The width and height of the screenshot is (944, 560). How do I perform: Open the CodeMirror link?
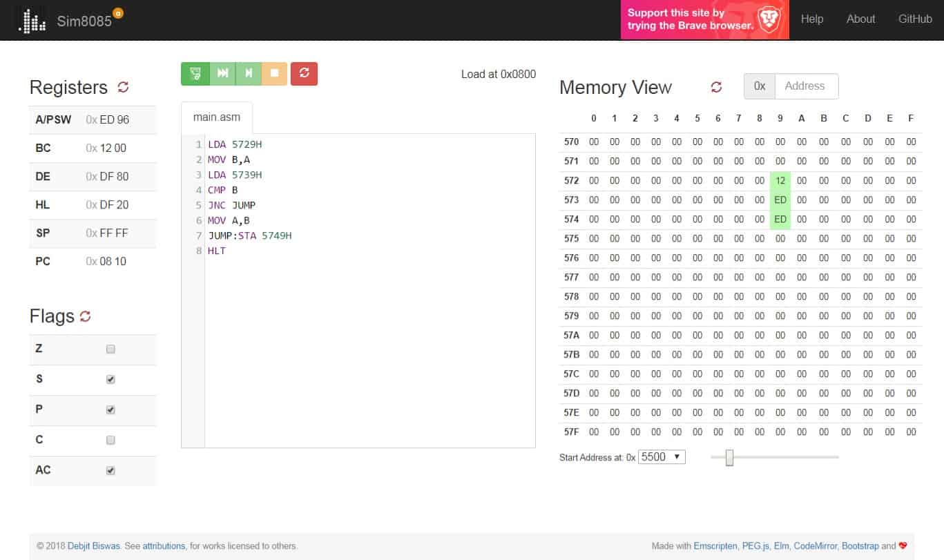click(x=815, y=545)
